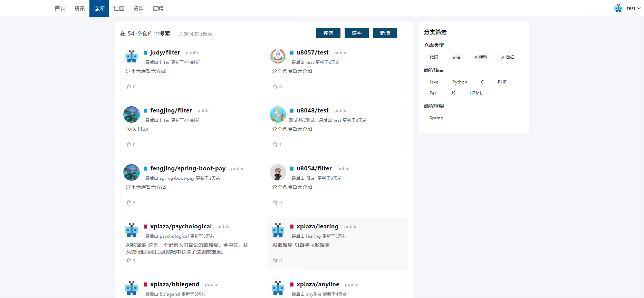Image resolution: width=644 pixels, height=298 pixels.
Task: Click the 新增 button to add repository
Action: click(385, 33)
